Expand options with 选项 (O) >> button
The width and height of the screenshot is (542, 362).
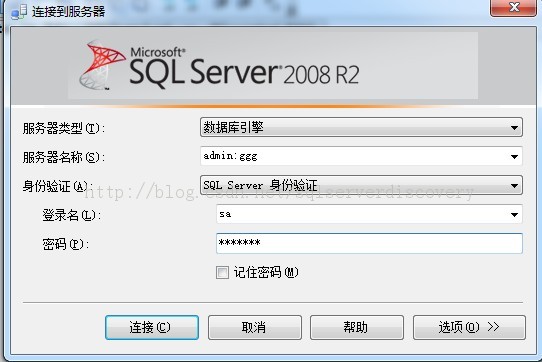pos(469,327)
